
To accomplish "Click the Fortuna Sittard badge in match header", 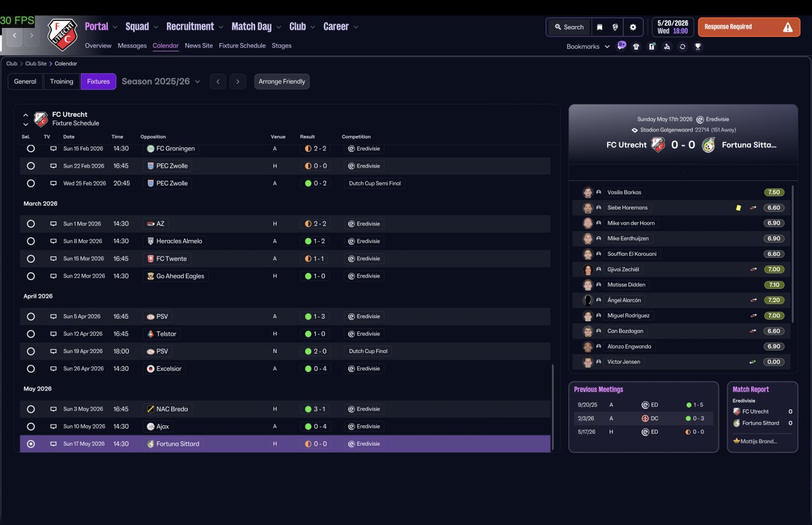I will (709, 145).
